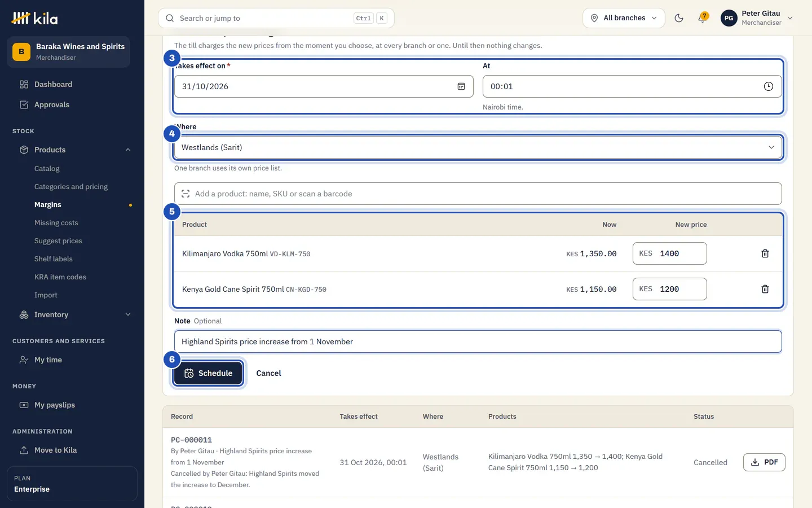This screenshot has height=508, width=812.
Task: Click the Kila logo
Action: pos(35,19)
